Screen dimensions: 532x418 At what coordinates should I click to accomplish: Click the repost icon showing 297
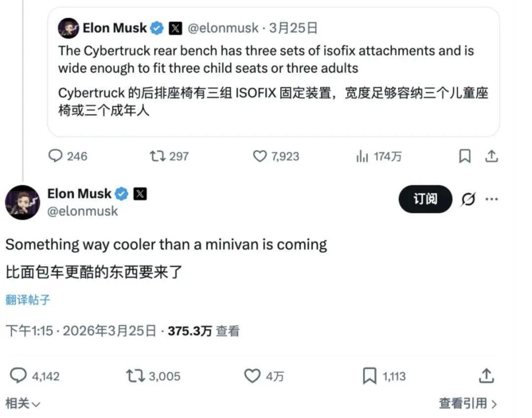coord(158,156)
